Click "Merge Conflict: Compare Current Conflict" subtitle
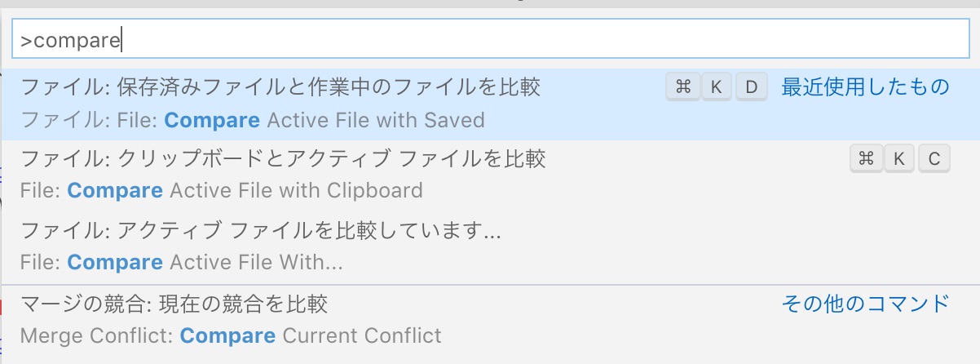Viewport: 980px width, 364px height. 231,335
